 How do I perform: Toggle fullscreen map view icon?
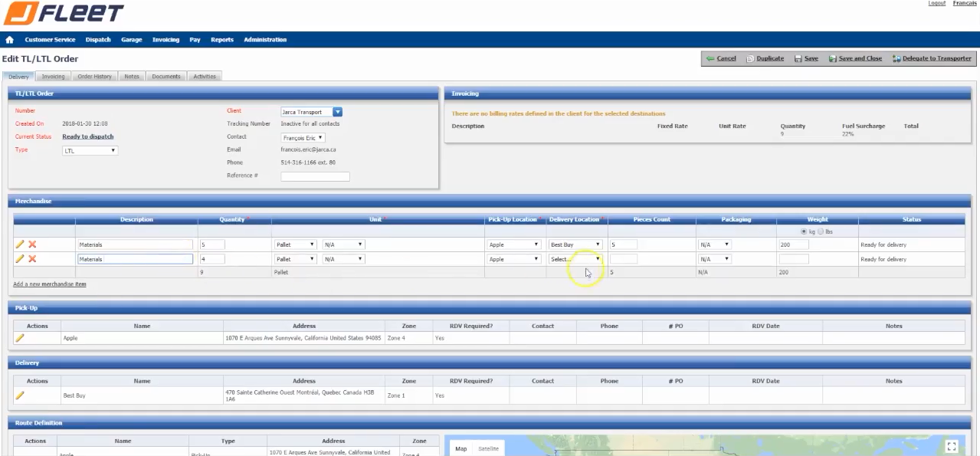click(952, 446)
